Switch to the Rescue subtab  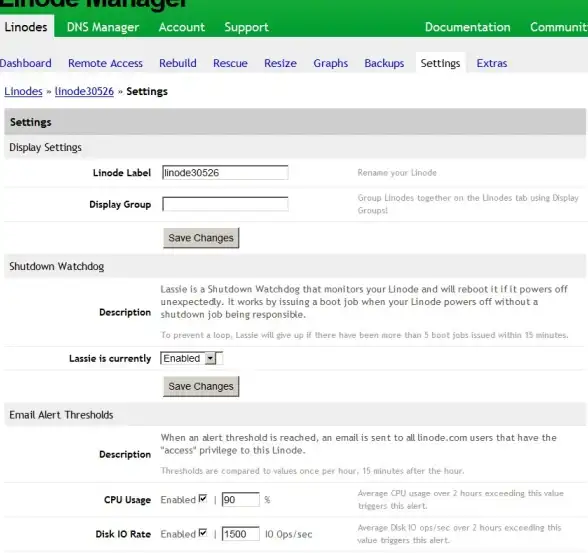(230, 63)
